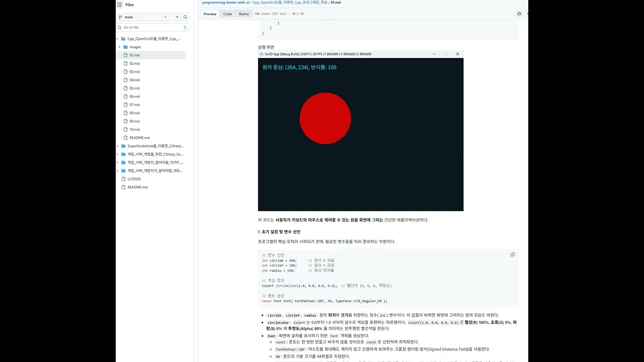
Task: Click the Siv3D app screenshot image
Action: coord(361,131)
